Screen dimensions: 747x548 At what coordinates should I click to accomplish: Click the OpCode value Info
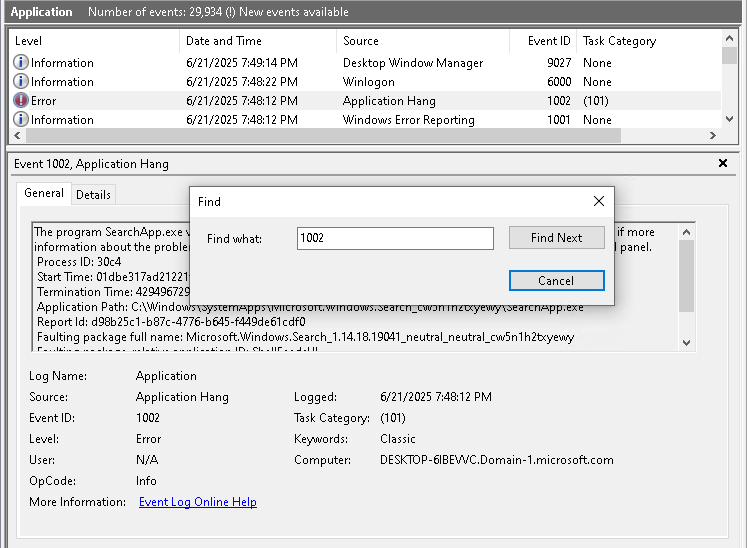point(146,481)
